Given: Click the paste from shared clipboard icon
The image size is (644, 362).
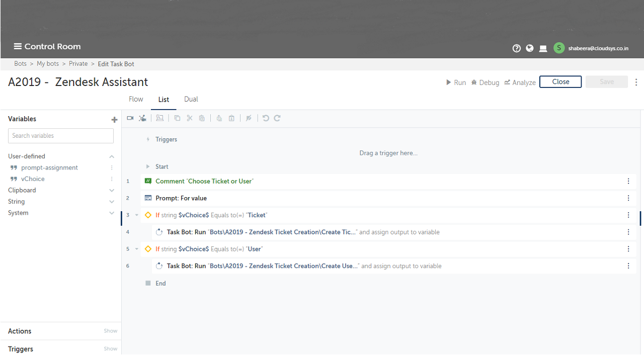Looking at the screenshot, I should [x=231, y=118].
